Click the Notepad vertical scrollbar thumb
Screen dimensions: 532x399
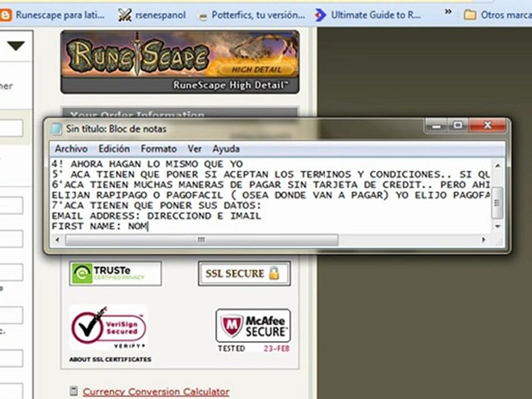[498, 203]
